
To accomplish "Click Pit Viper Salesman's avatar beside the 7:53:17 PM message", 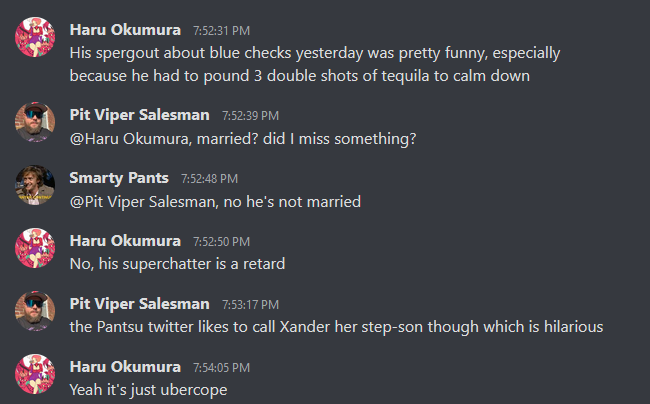I will (35, 312).
